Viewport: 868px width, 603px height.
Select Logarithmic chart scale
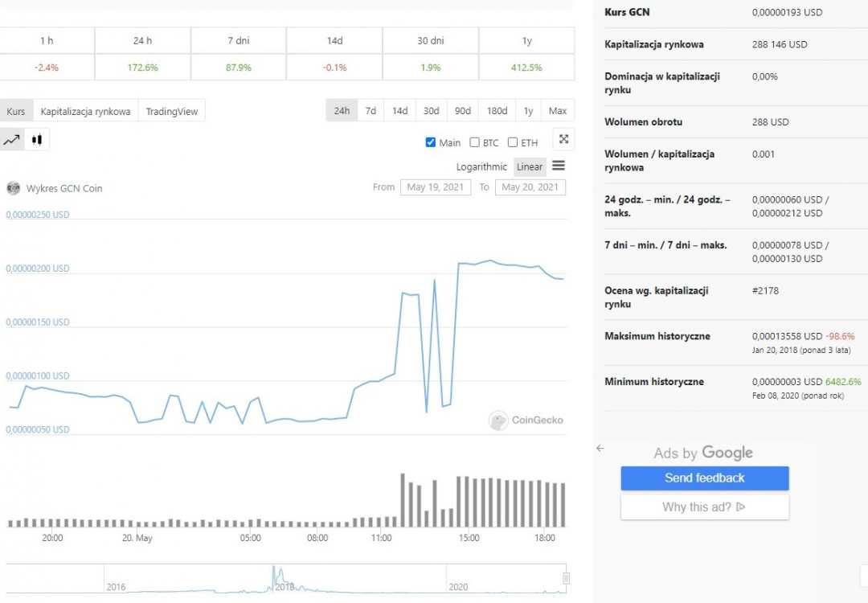pyautogui.click(x=481, y=166)
